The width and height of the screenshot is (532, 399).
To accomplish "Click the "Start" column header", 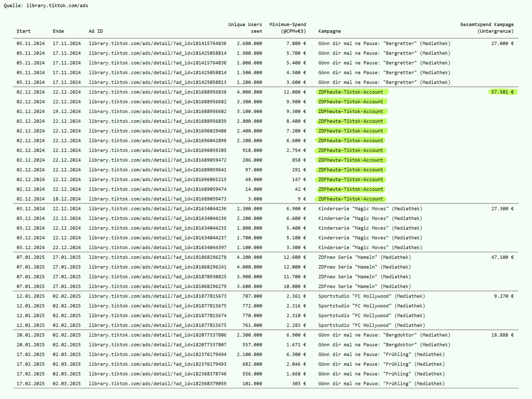I will click(x=24, y=31).
